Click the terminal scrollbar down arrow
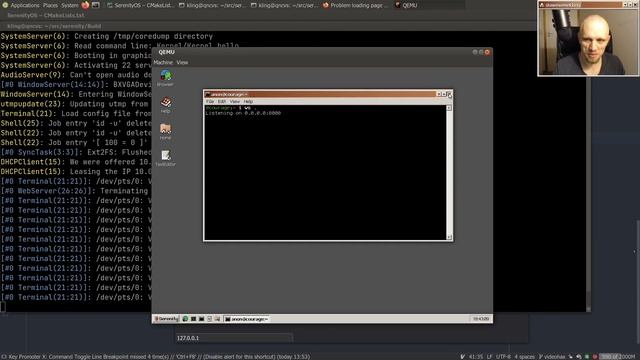The width and height of the screenshot is (640, 360). click(x=449, y=237)
